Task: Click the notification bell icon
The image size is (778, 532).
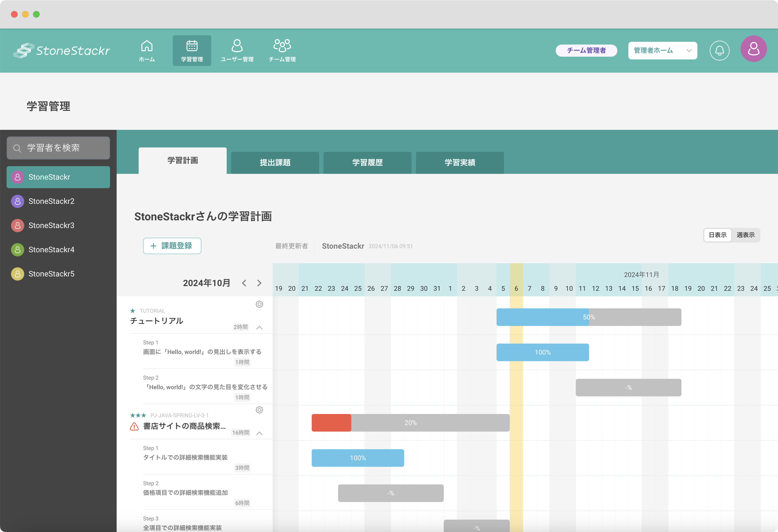Action: 720,50
